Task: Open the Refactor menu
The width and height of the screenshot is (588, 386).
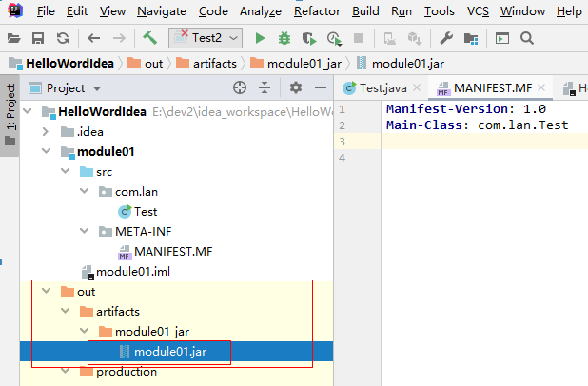Action: pyautogui.click(x=317, y=11)
